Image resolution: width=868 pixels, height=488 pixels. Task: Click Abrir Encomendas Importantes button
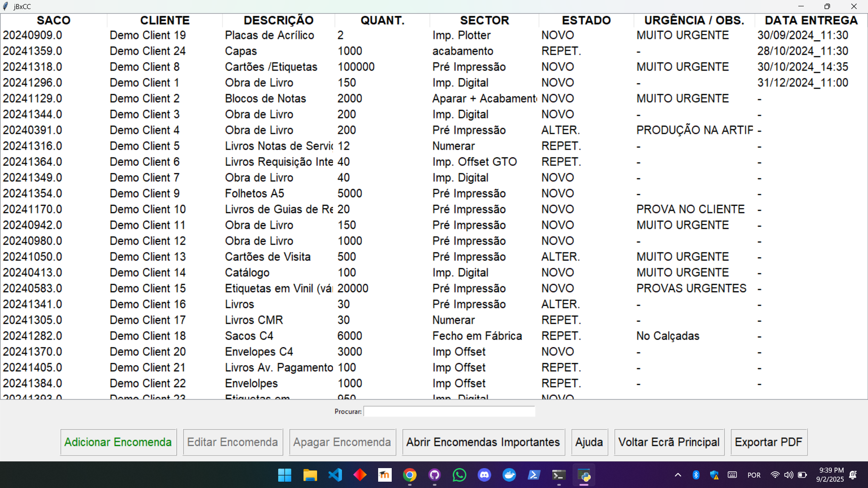(x=483, y=442)
